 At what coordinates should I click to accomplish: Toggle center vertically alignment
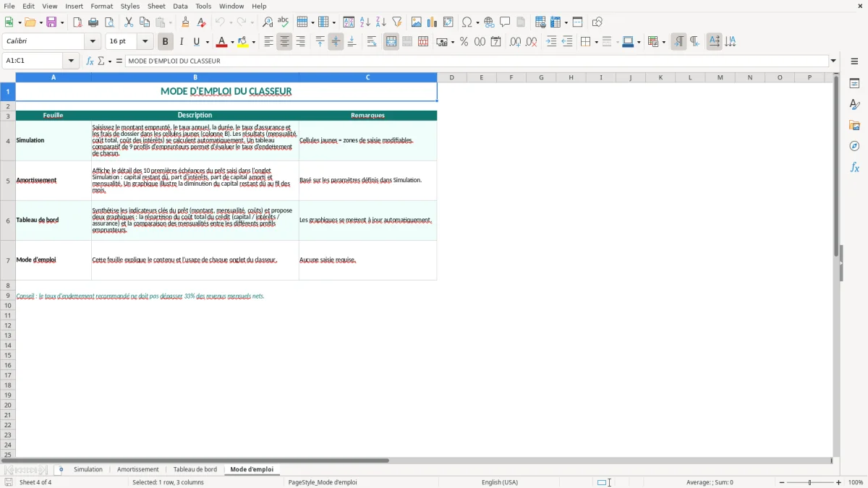(x=336, y=42)
